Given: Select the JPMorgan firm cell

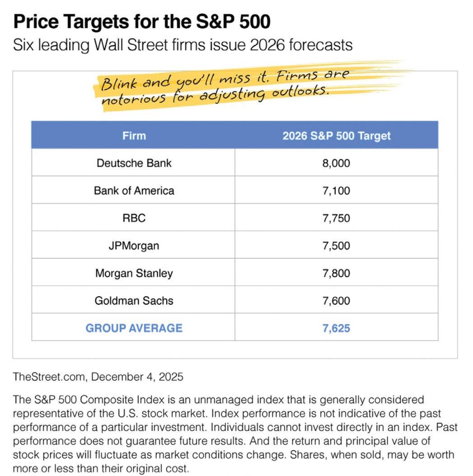Looking at the screenshot, I should pyautogui.click(x=134, y=246).
